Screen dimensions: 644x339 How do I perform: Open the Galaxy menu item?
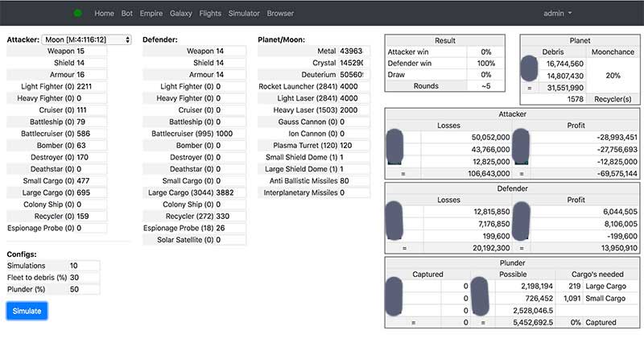180,14
